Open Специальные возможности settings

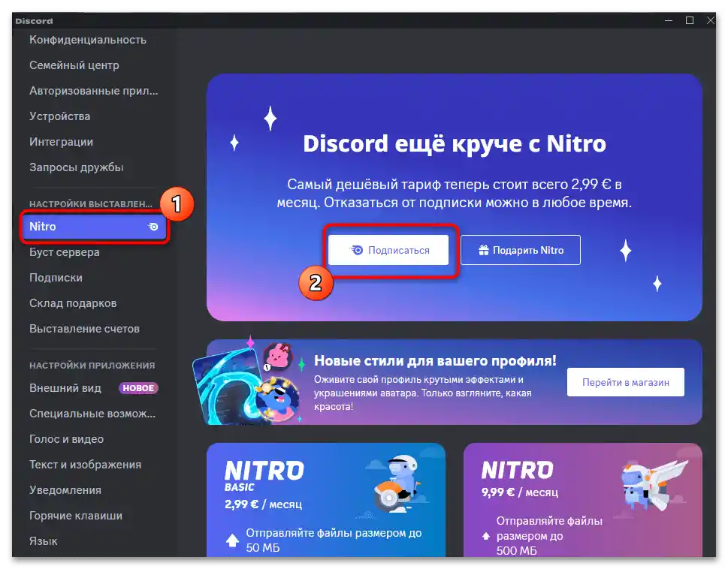click(x=92, y=414)
